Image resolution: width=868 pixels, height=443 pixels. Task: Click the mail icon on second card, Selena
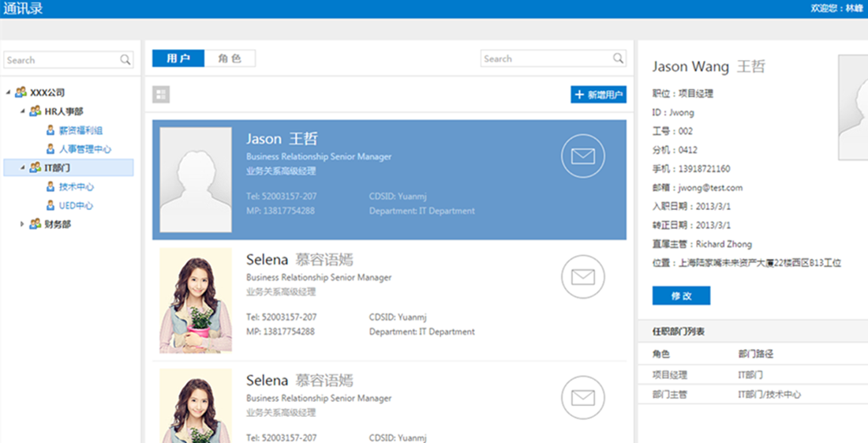[583, 277]
